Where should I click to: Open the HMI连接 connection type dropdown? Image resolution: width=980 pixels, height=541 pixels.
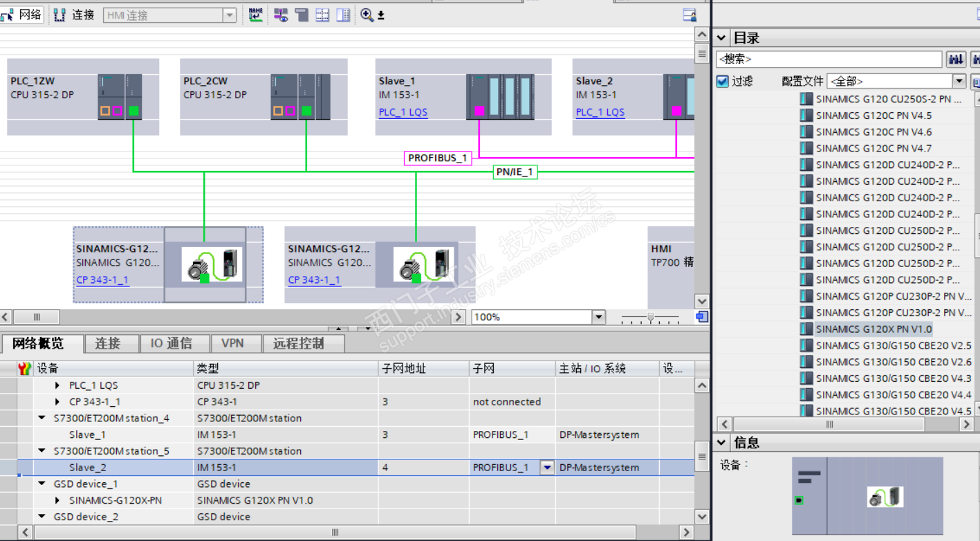(x=229, y=15)
